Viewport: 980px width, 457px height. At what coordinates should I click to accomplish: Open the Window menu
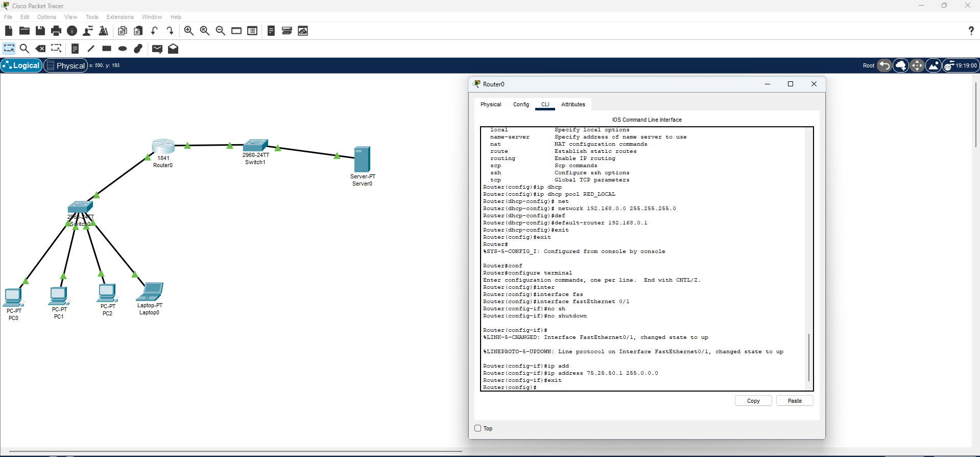[152, 17]
